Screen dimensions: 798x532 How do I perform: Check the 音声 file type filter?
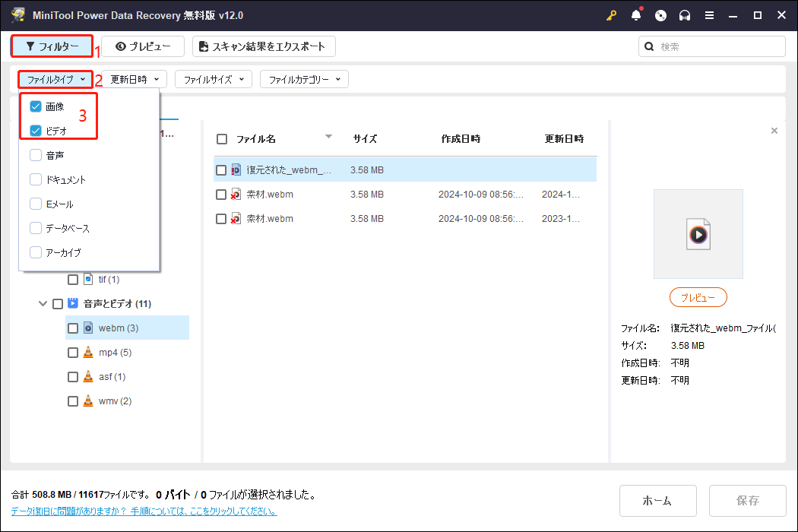pyautogui.click(x=36, y=155)
